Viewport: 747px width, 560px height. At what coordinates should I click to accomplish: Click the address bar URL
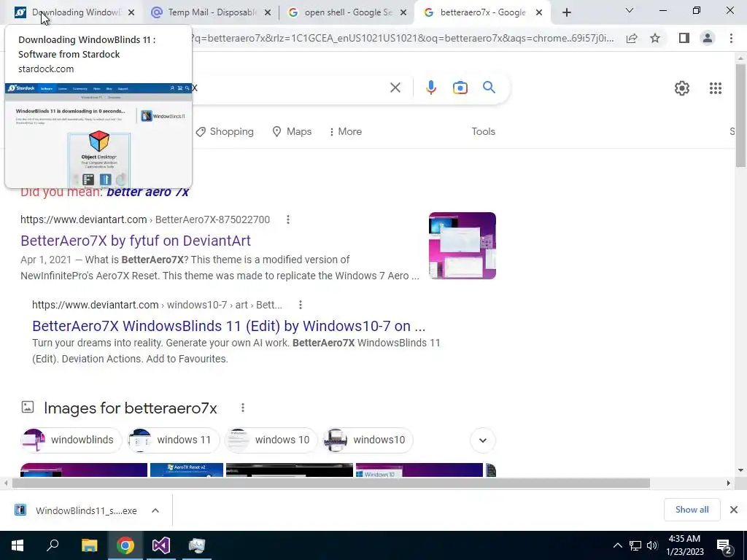(x=403, y=38)
